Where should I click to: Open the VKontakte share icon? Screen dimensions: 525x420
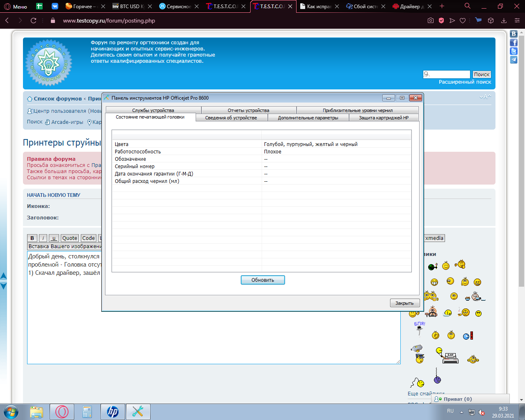coord(514,34)
